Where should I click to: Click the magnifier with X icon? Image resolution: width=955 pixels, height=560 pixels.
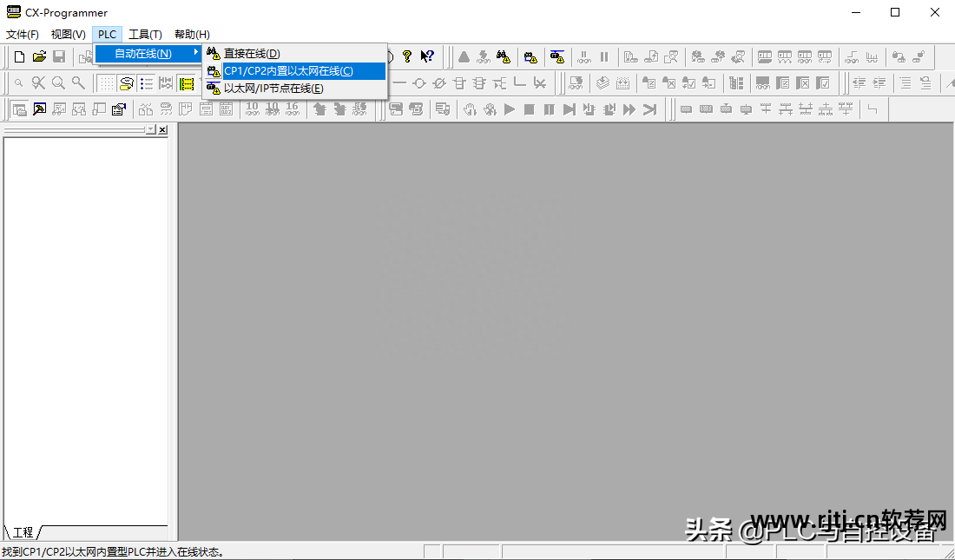click(x=39, y=82)
